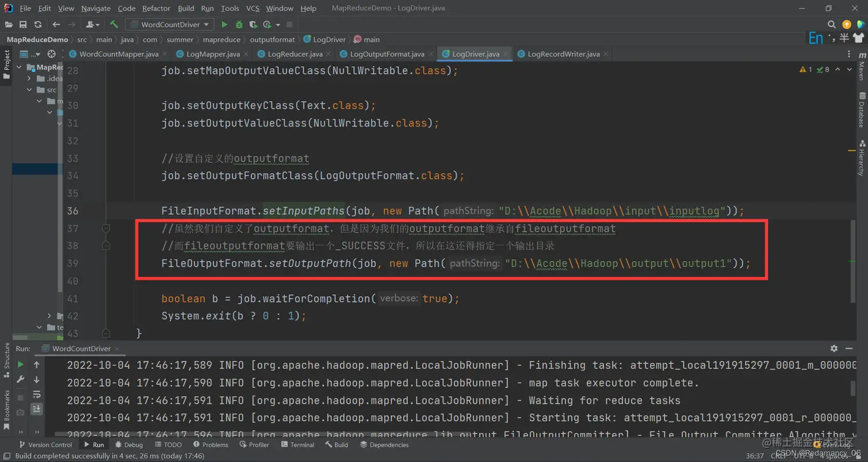
Task: Open dropdown arrow beside Profile run icon
Action: click(278, 25)
